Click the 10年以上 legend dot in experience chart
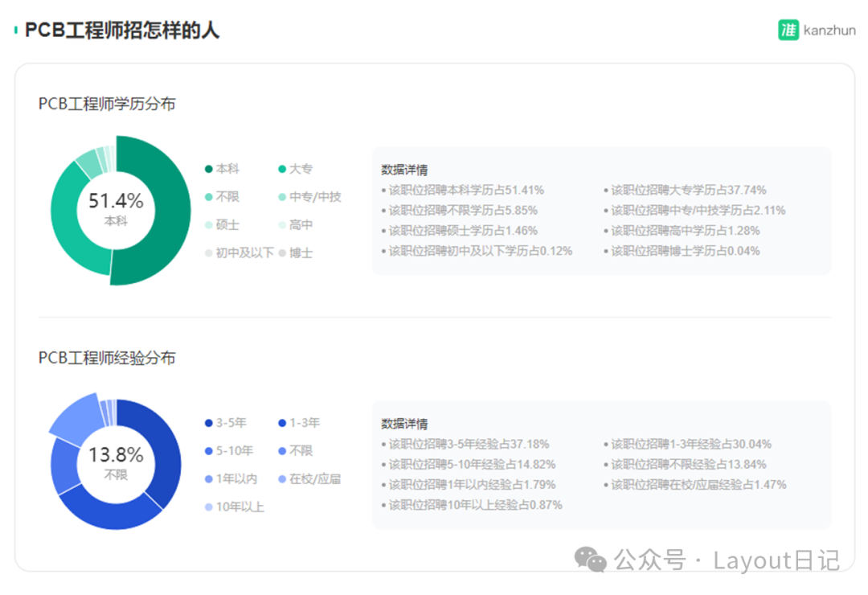This screenshot has width=868, height=595. coord(208,507)
